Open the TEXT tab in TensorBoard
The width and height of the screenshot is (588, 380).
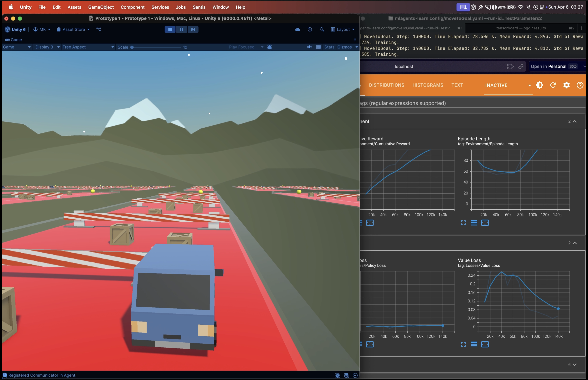[457, 85]
